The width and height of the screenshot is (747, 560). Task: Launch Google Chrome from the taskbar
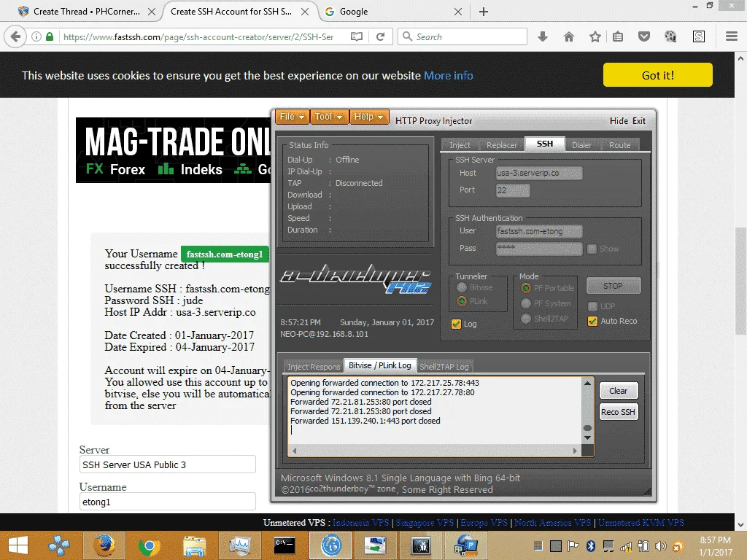click(x=149, y=545)
